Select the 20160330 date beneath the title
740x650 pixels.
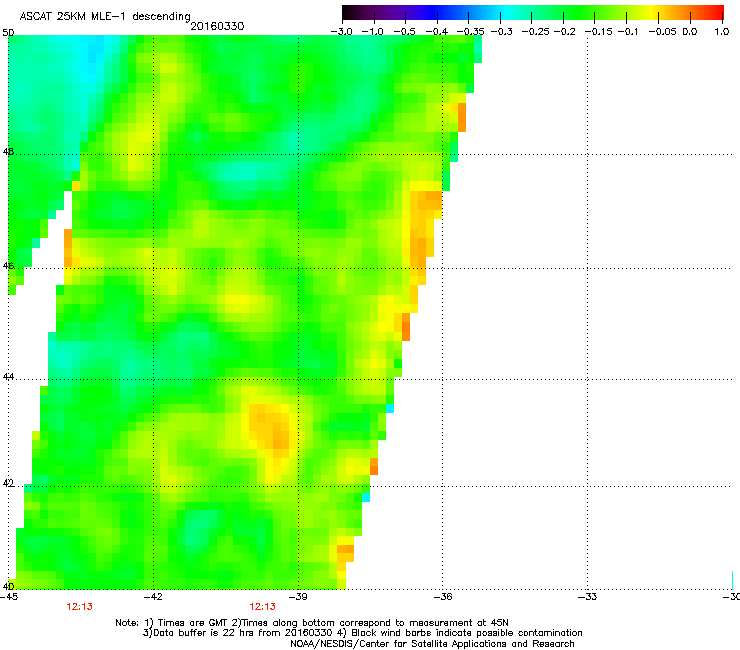pos(217,26)
